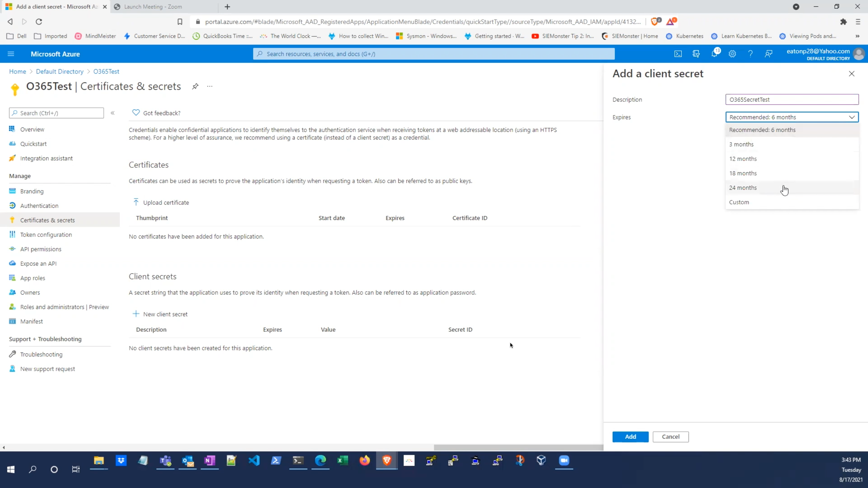Open portal settings gear icon
The height and width of the screenshot is (488, 868).
point(732,54)
